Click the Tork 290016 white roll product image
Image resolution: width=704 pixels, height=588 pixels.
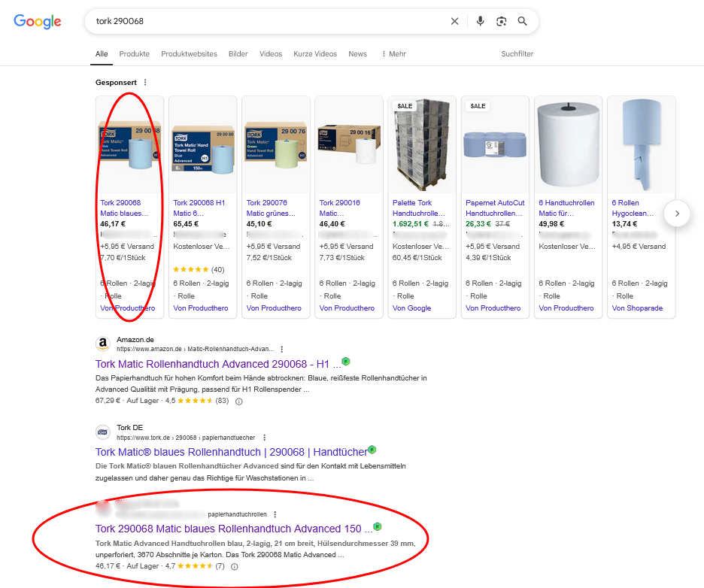coord(349,144)
